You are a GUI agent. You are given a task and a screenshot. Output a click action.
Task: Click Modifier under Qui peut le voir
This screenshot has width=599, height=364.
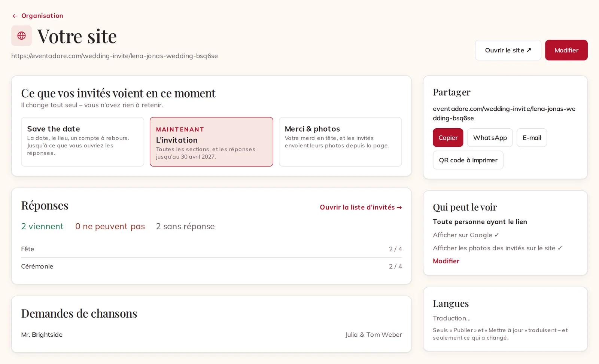446,261
